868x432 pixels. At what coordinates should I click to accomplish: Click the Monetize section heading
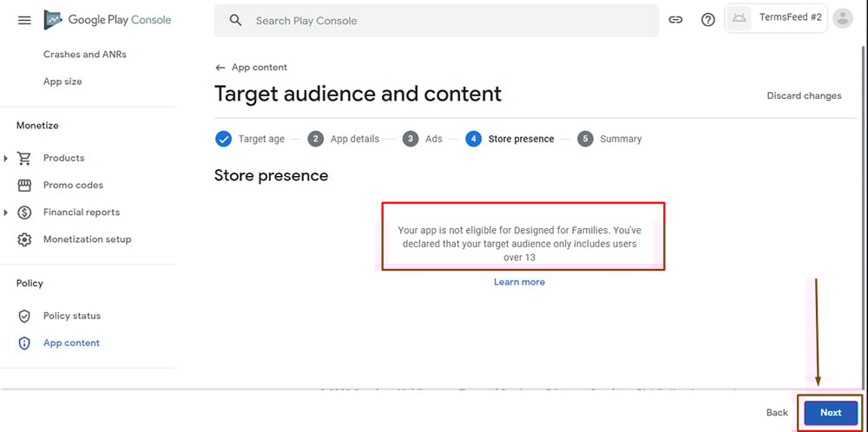(37, 126)
